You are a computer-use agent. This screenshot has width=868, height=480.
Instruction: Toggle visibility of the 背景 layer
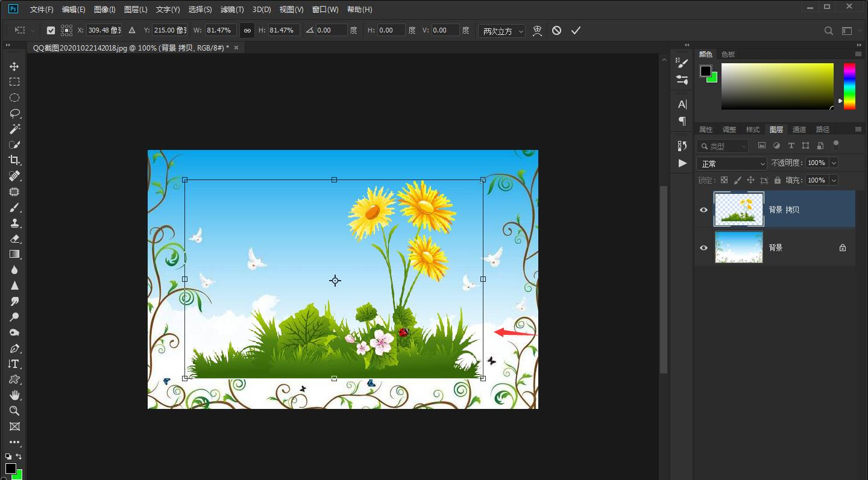pos(703,248)
